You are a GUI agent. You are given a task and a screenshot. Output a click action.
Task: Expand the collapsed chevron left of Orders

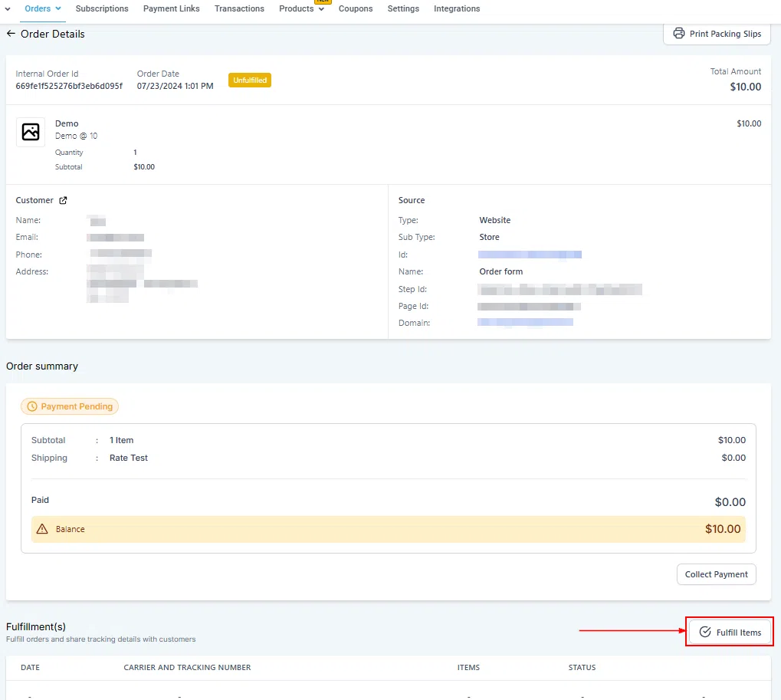(x=8, y=8)
